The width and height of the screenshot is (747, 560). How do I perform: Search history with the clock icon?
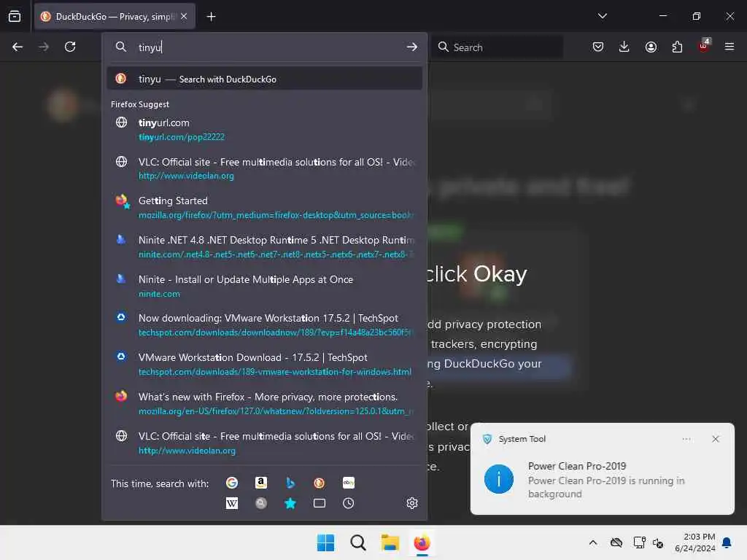click(348, 503)
